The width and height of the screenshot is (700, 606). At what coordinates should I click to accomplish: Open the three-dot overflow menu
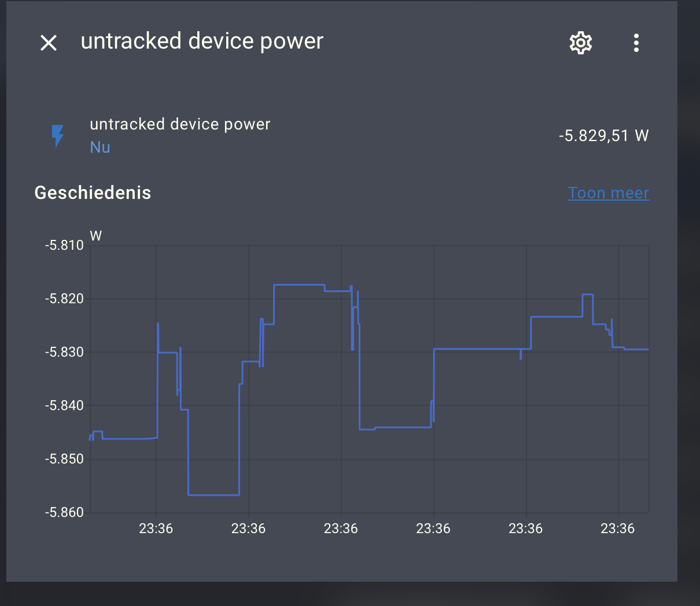point(636,43)
